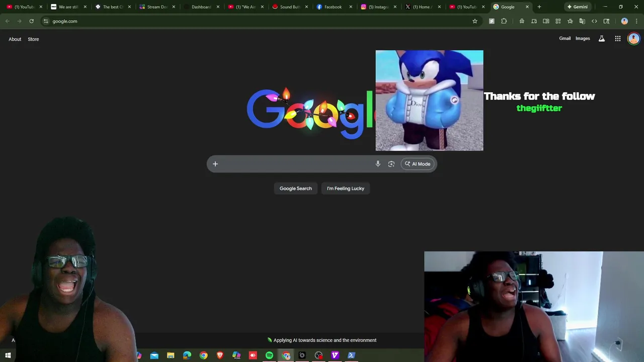Click the holiday lights Google doodle
644x362 pixels.
[310, 113]
